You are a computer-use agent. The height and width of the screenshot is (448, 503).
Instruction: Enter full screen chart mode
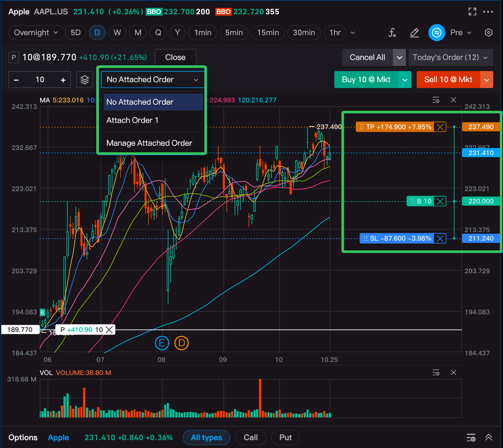pos(472,12)
